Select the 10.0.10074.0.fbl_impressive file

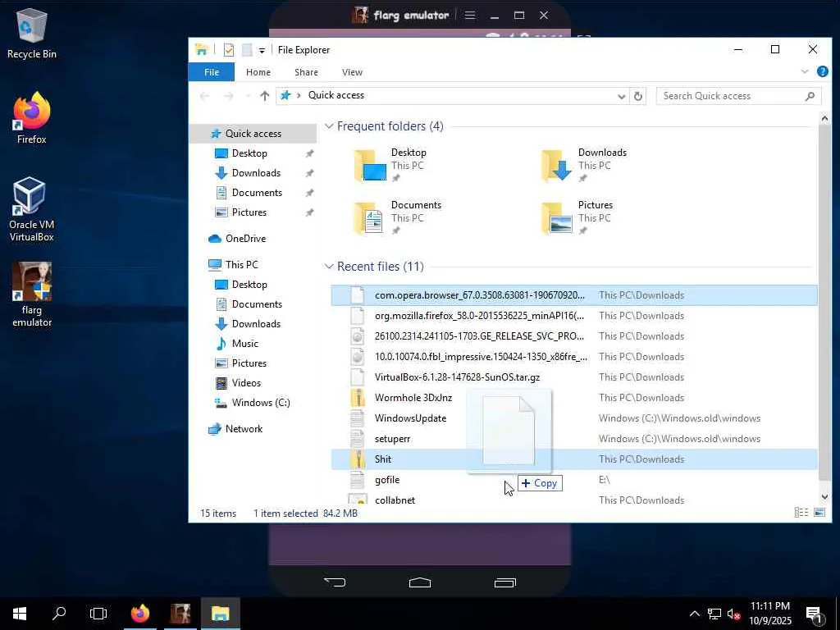(x=574, y=357)
